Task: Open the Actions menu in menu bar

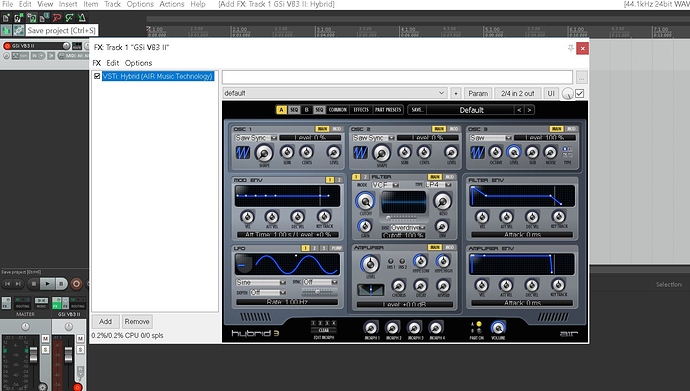Action: 172,4
